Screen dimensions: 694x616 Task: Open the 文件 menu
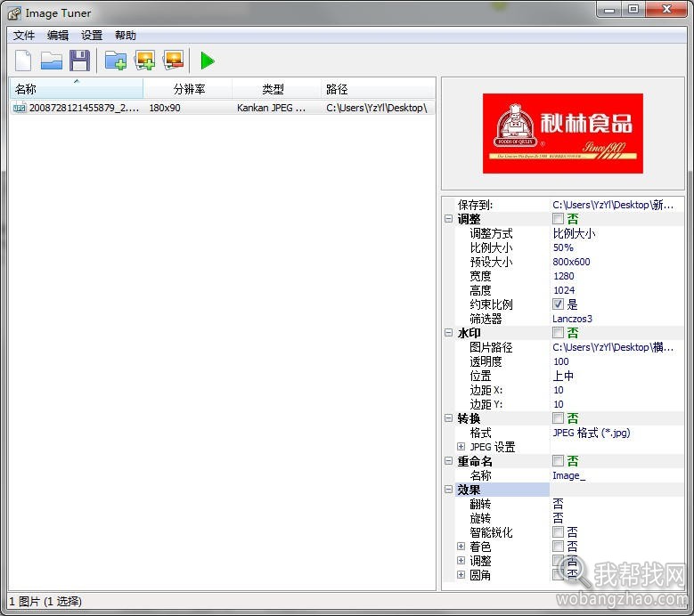click(24, 36)
